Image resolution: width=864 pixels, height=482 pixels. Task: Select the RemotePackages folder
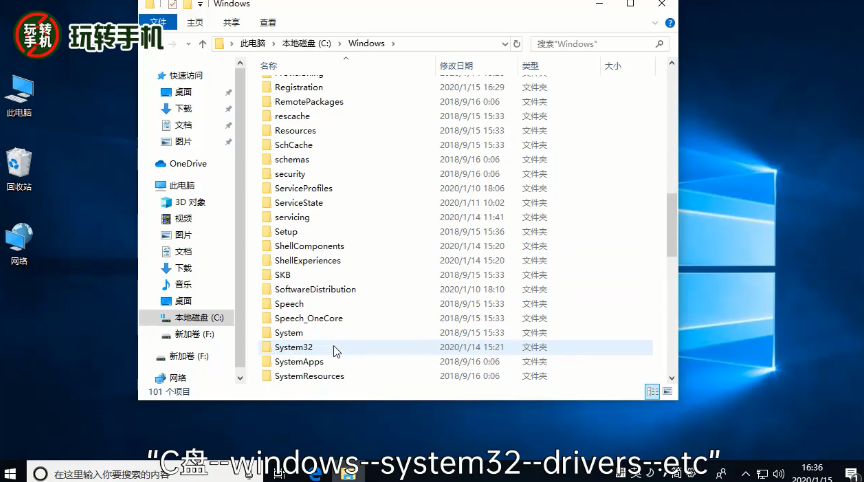click(309, 101)
